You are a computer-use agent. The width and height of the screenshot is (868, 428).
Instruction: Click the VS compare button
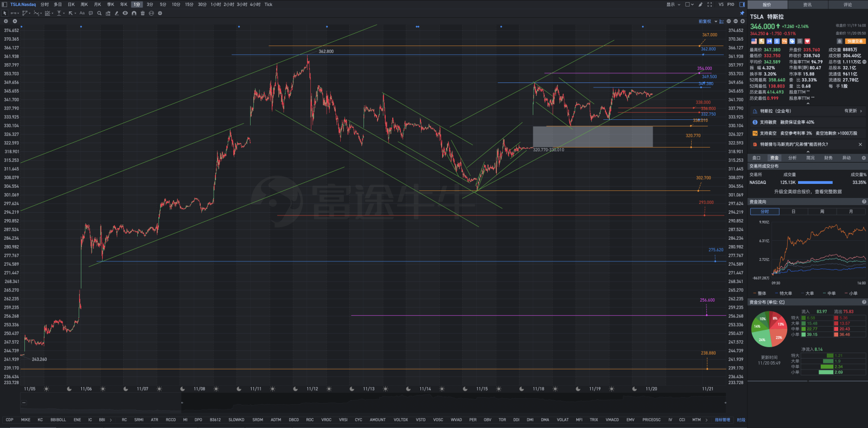pyautogui.click(x=721, y=4)
